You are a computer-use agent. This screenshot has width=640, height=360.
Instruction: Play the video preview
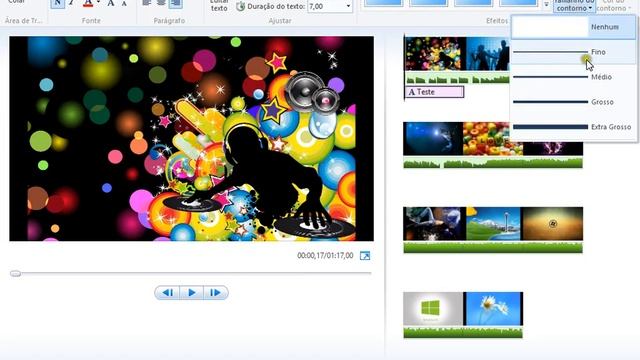(191, 292)
